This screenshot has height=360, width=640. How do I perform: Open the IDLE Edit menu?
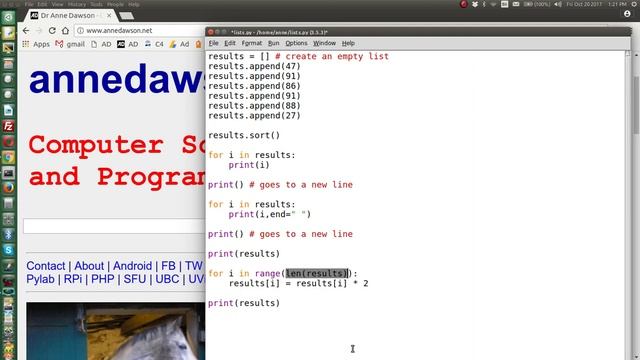click(230, 43)
